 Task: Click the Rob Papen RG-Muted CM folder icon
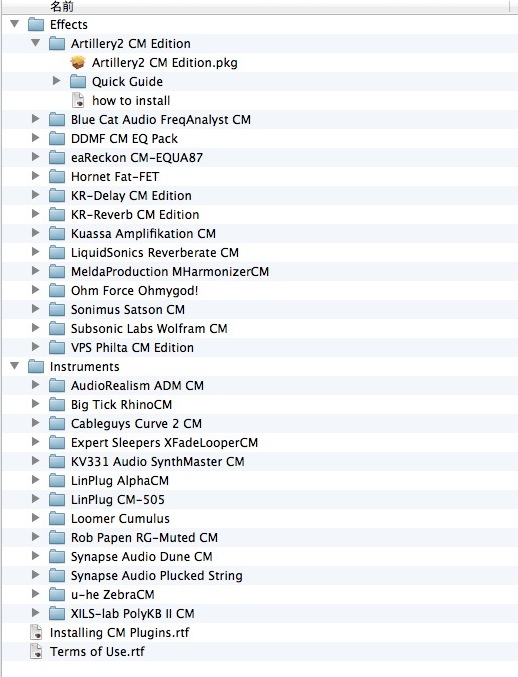(57, 538)
